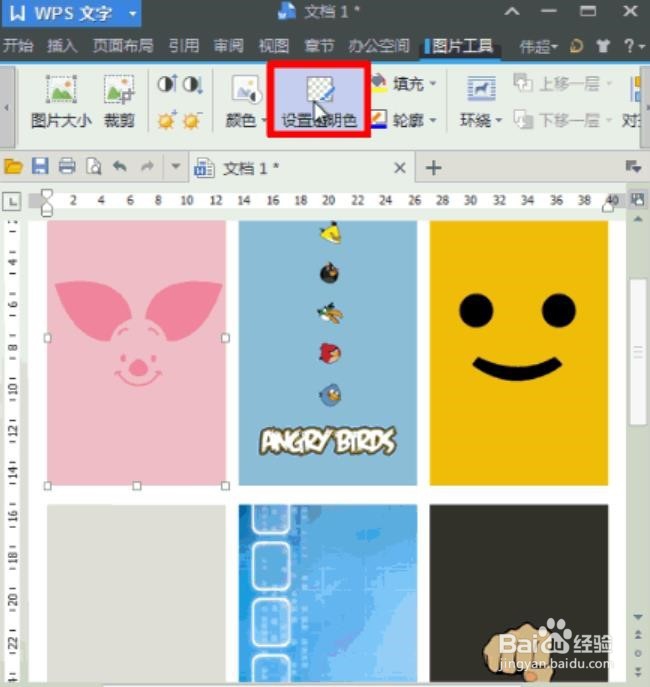Decrease picture brightness
Image resolution: width=650 pixels, height=687 pixels.
pos(192,120)
